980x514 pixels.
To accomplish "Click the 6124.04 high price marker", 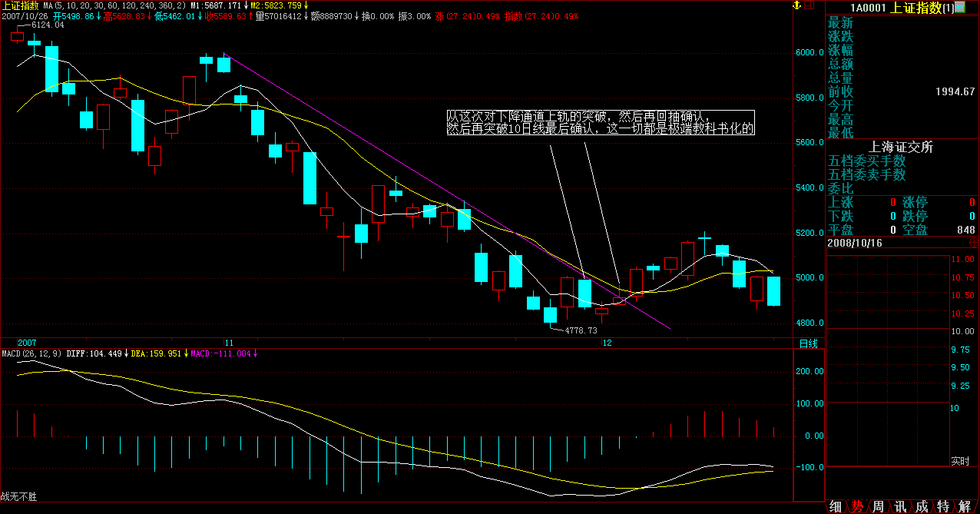I will (47, 25).
